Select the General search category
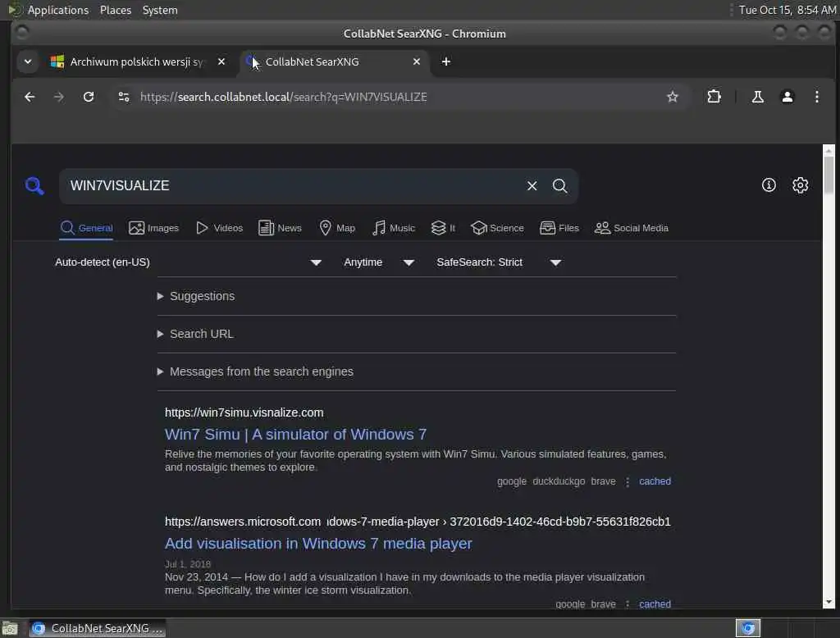This screenshot has height=638, width=840. pos(86,228)
